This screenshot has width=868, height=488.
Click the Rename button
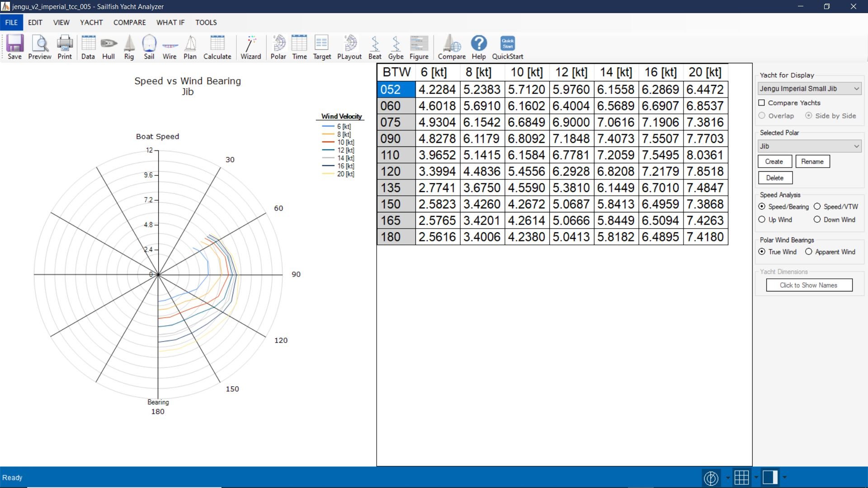coord(812,161)
